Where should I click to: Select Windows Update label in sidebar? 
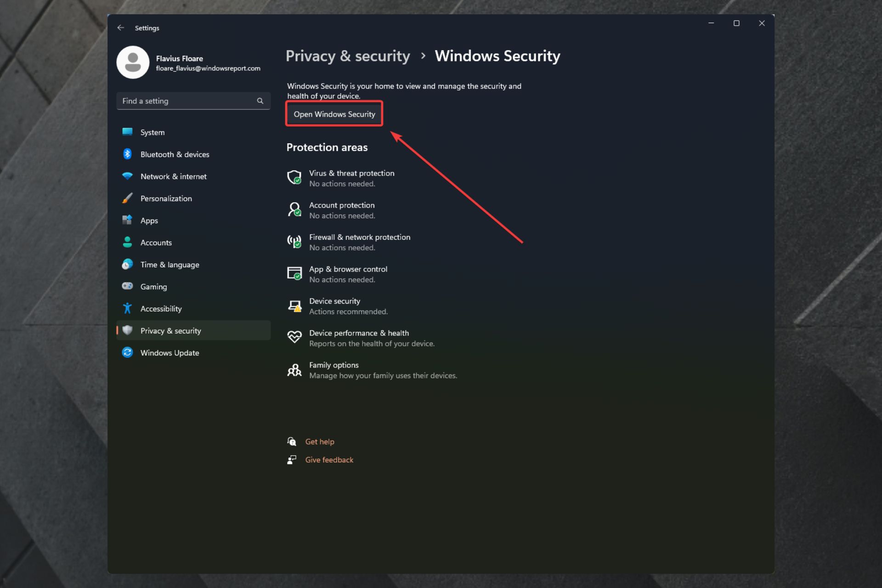tap(170, 353)
